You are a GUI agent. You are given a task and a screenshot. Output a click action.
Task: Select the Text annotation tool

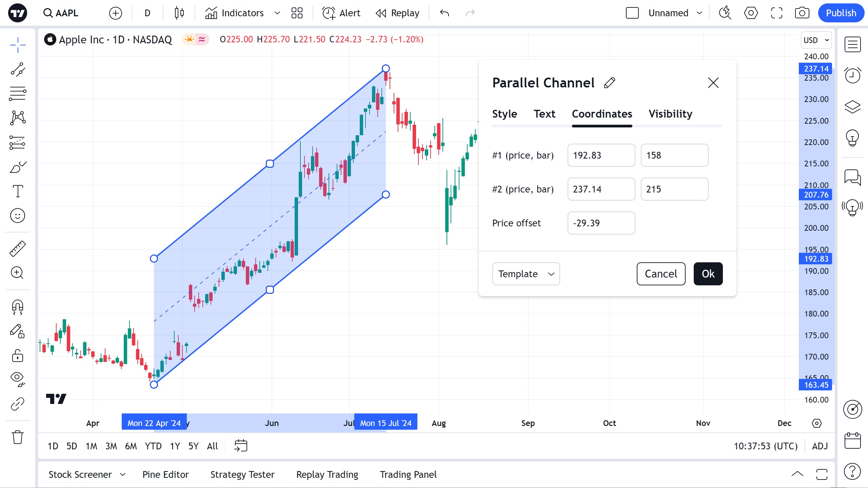pyautogui.click(x=18, y=191)
